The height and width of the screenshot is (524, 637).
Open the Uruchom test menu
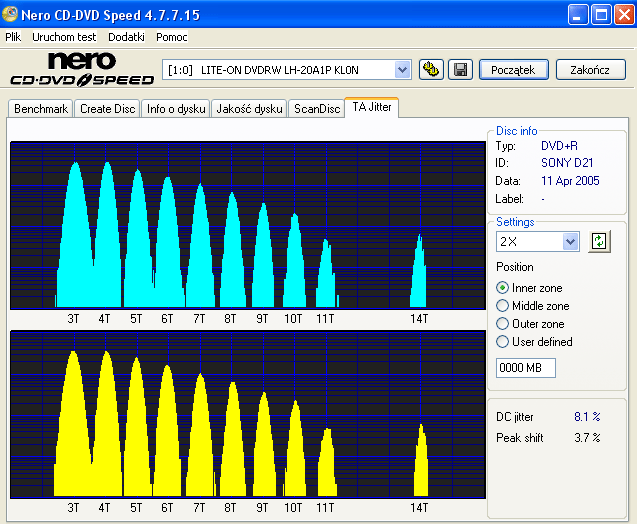(64, 37)
